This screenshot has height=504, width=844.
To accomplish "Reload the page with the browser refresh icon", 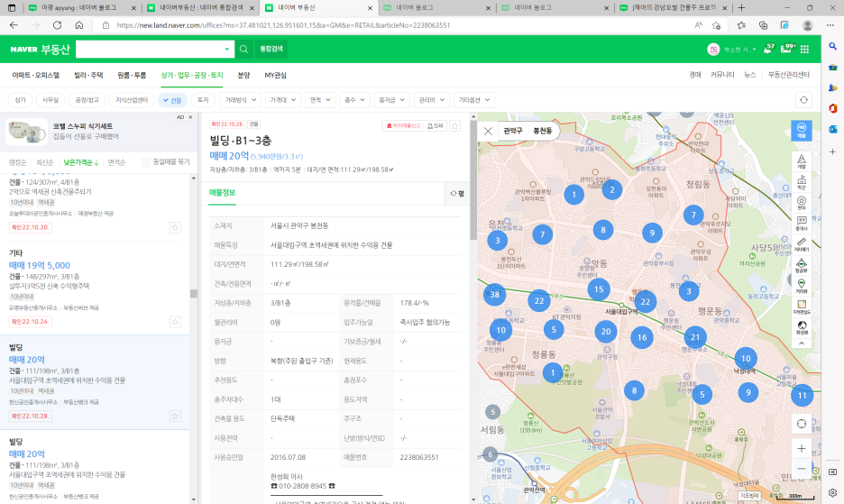I will pos(57,25).
